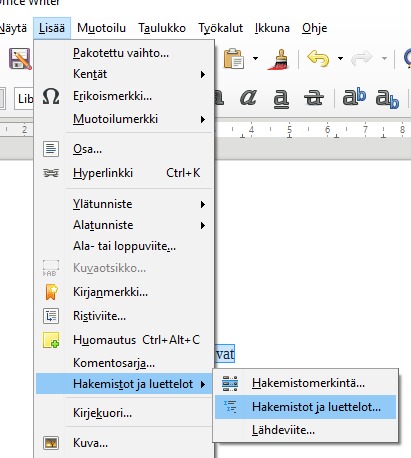Open the Muotoilu menu

tap(101, 28)
